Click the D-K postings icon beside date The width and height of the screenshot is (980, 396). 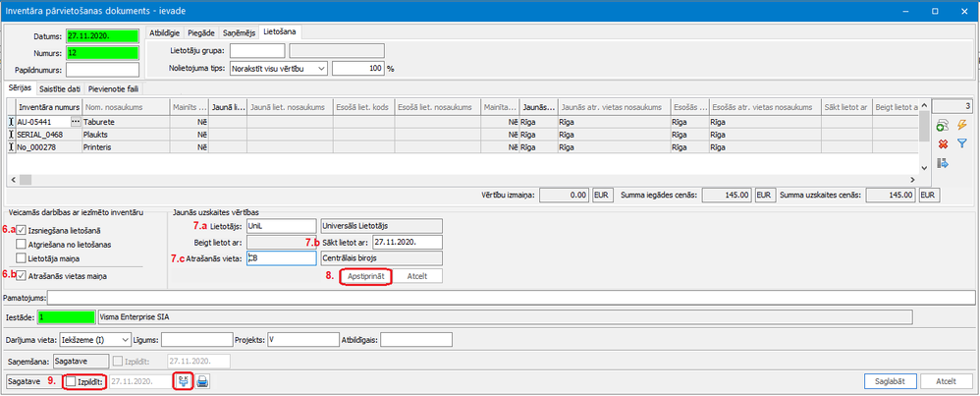point(183,381)
